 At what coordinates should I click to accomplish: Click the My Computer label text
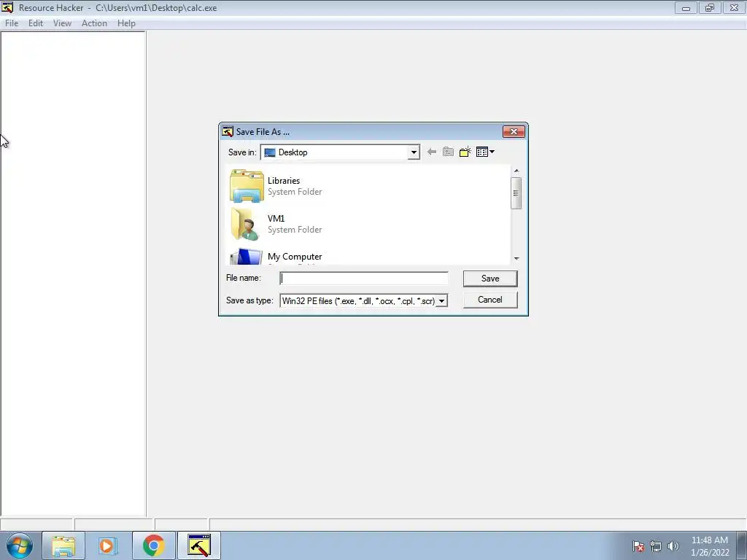[295, 256]
